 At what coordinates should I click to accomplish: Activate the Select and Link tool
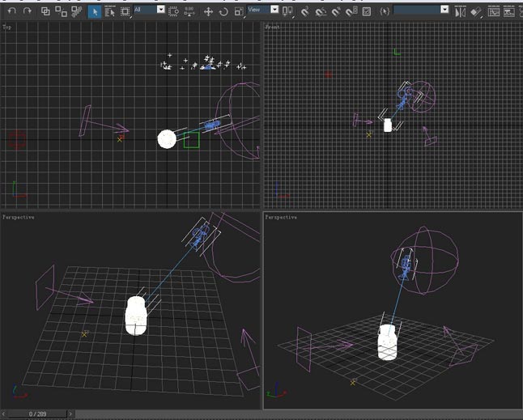(x=45, y=11)
